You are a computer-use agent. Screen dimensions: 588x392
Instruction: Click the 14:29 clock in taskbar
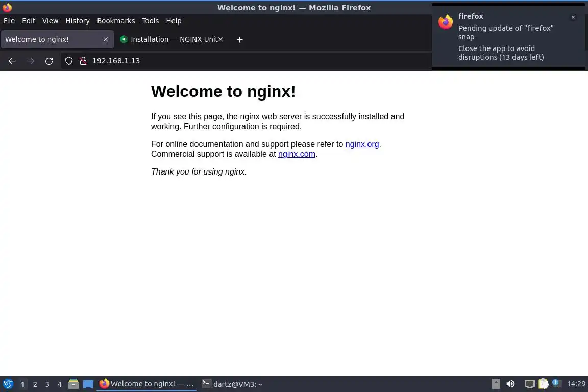[576, 384]
